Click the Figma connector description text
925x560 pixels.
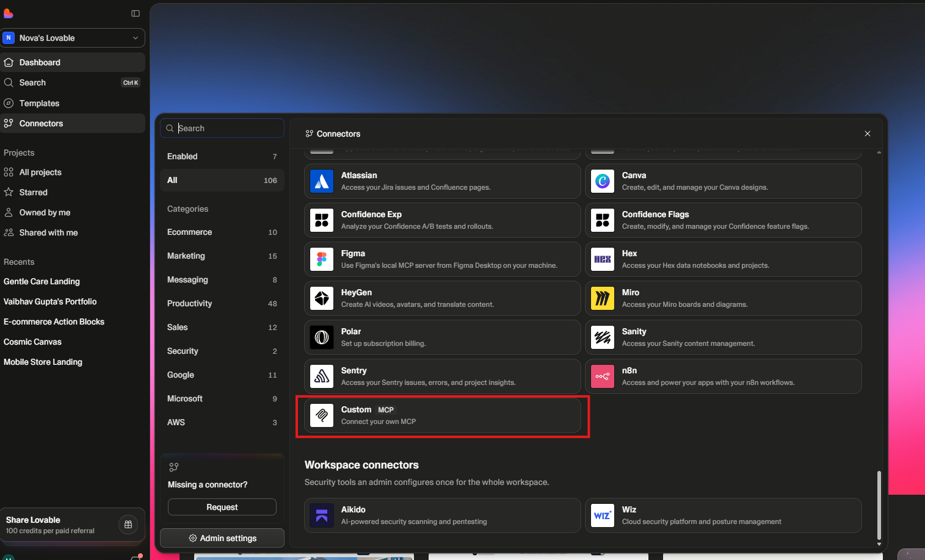tap(449, 265)
